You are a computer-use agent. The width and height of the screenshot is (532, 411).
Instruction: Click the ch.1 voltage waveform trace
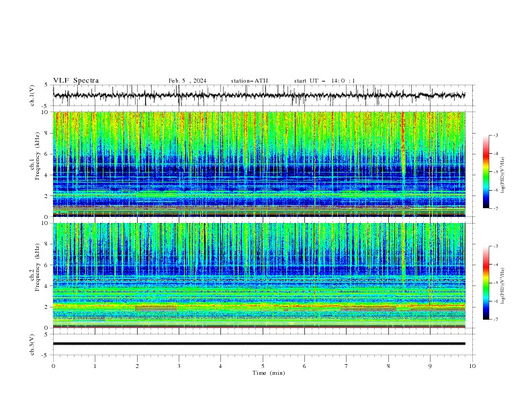pos(259,95)
